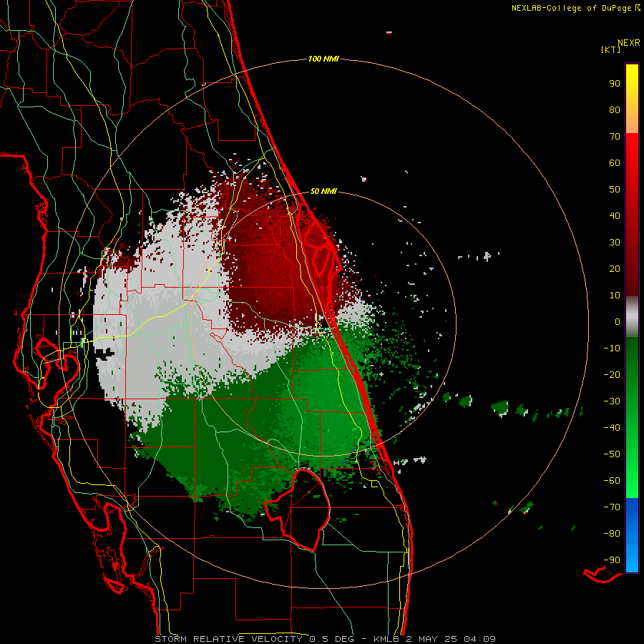Click the KMLB station identifier in caption
The width and height of the screenshot is (644, 644).
tap(386, 639)
